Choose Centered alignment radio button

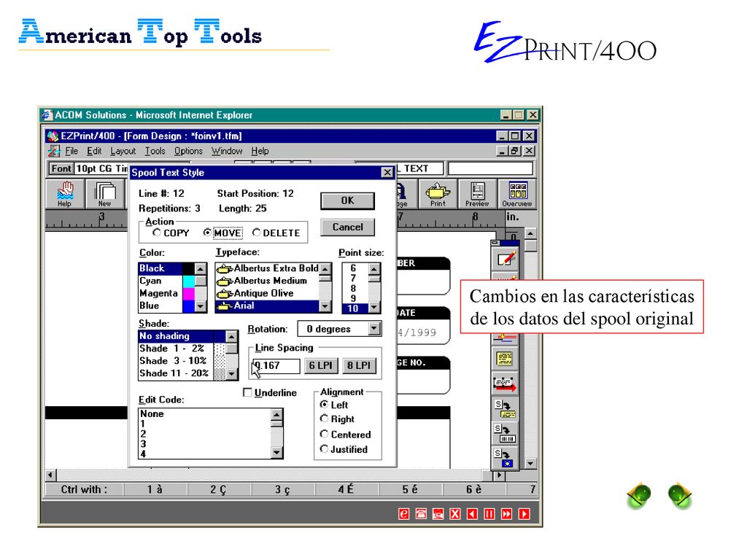click(325, 434)
